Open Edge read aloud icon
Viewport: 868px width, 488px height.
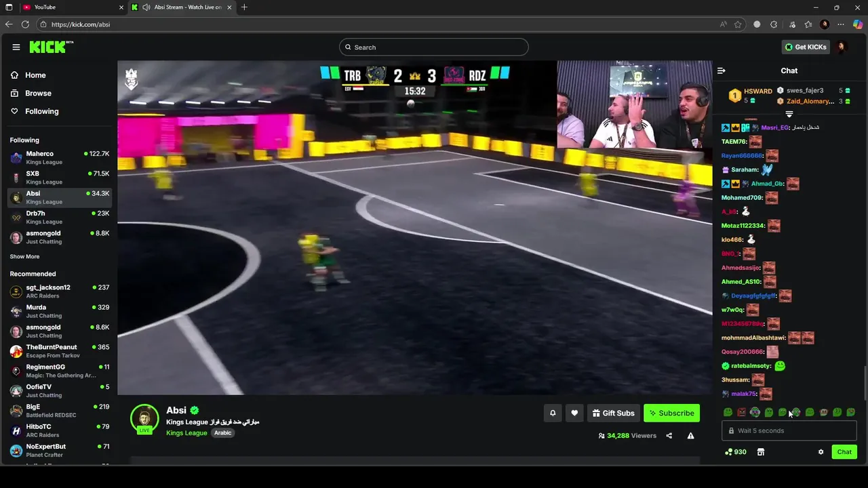724,24
